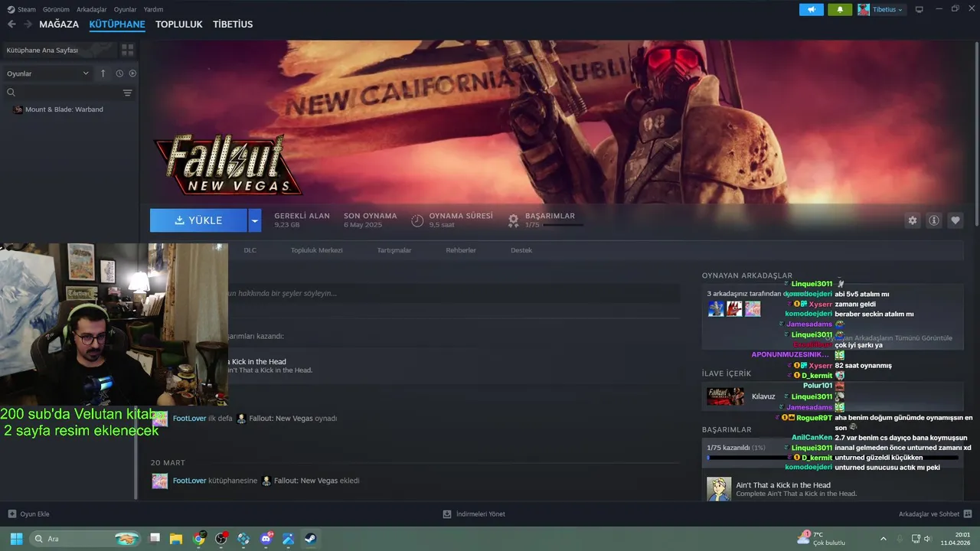Open File Explorer from the taskbar
The width and height of the screenshot is (980, 551).
point(176,539)
